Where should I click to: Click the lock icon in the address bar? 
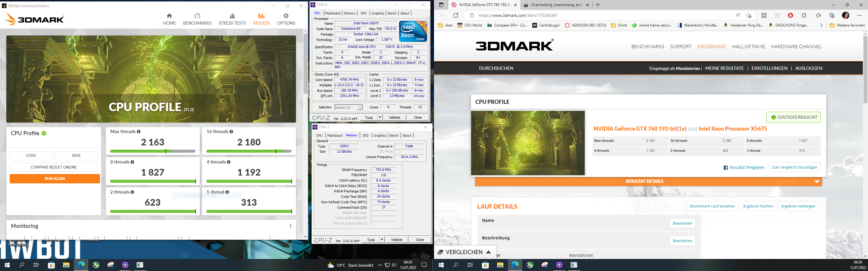tap(472, 15)
